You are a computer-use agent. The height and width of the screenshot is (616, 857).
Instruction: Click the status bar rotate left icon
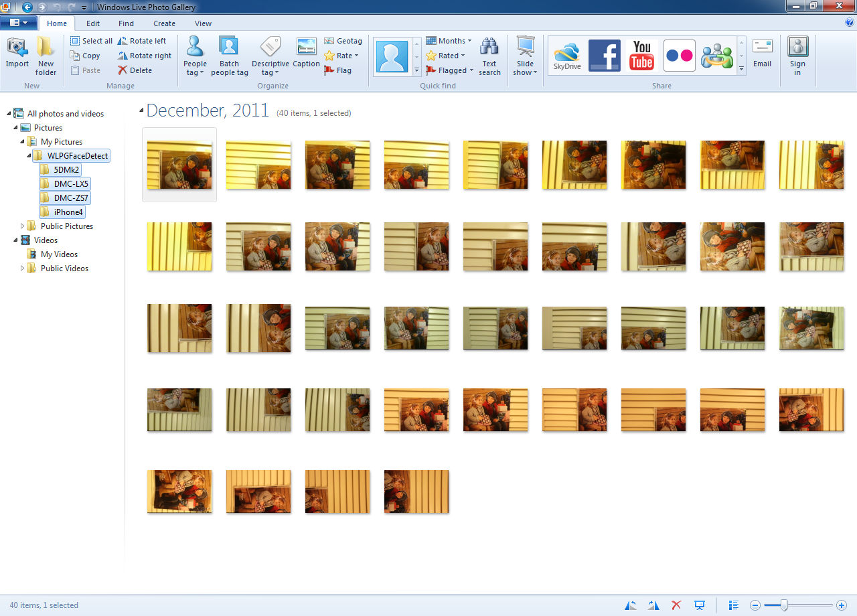(631, 605)
